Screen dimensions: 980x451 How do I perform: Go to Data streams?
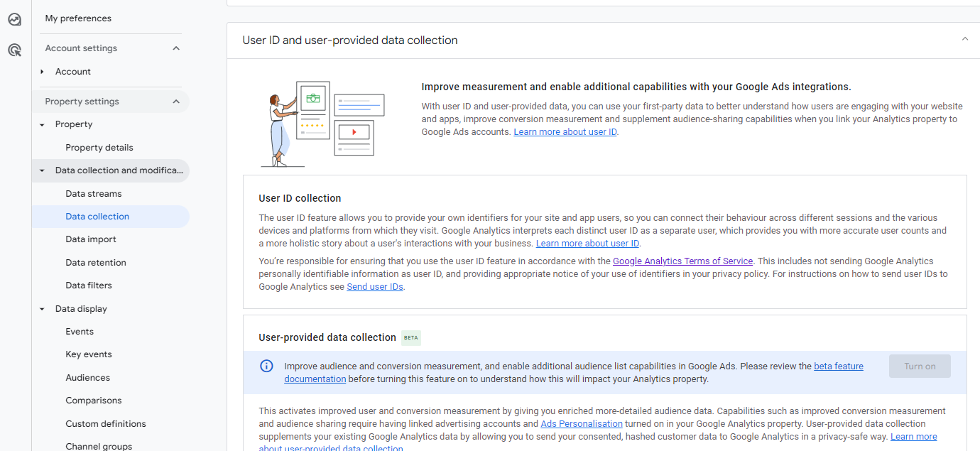point(94,194)
